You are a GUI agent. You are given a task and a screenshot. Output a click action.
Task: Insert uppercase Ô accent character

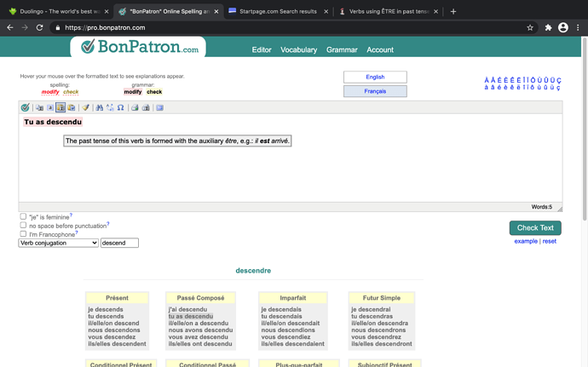click(x=533, y=80)
